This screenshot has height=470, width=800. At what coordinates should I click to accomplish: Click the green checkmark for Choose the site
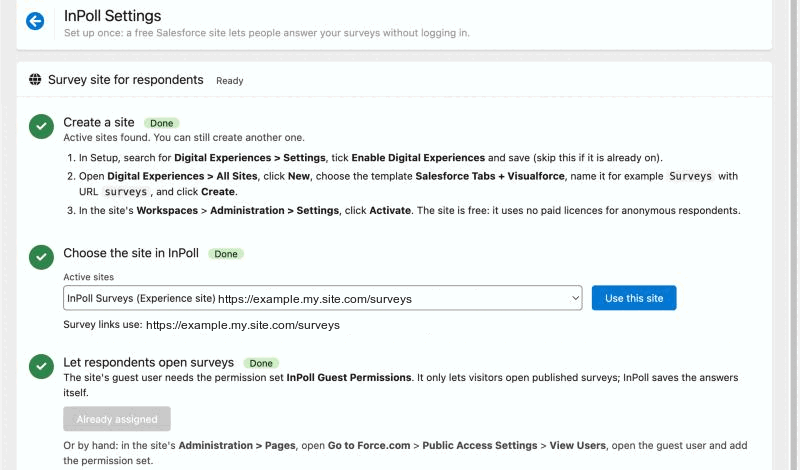coord(41,257)
